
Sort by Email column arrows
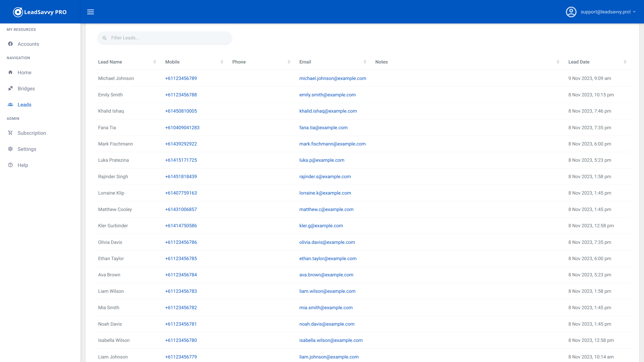click(365, 62)
